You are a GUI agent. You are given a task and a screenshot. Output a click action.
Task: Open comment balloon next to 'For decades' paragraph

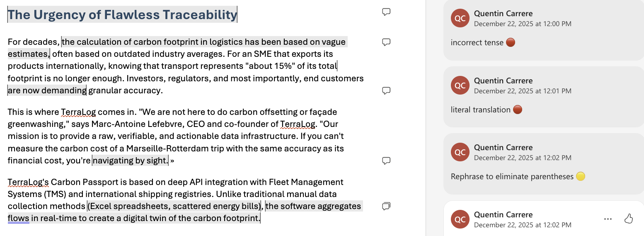(386, 42)
